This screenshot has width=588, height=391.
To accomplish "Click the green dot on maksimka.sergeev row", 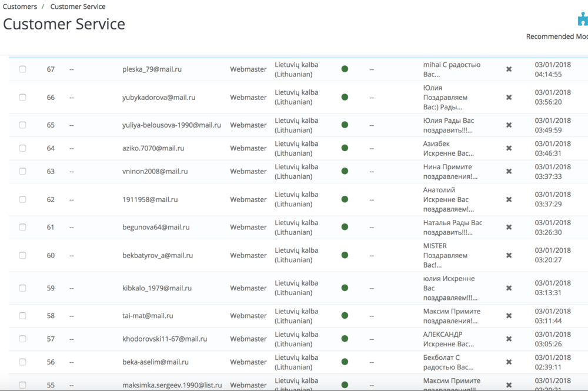I will coord(344,383).
